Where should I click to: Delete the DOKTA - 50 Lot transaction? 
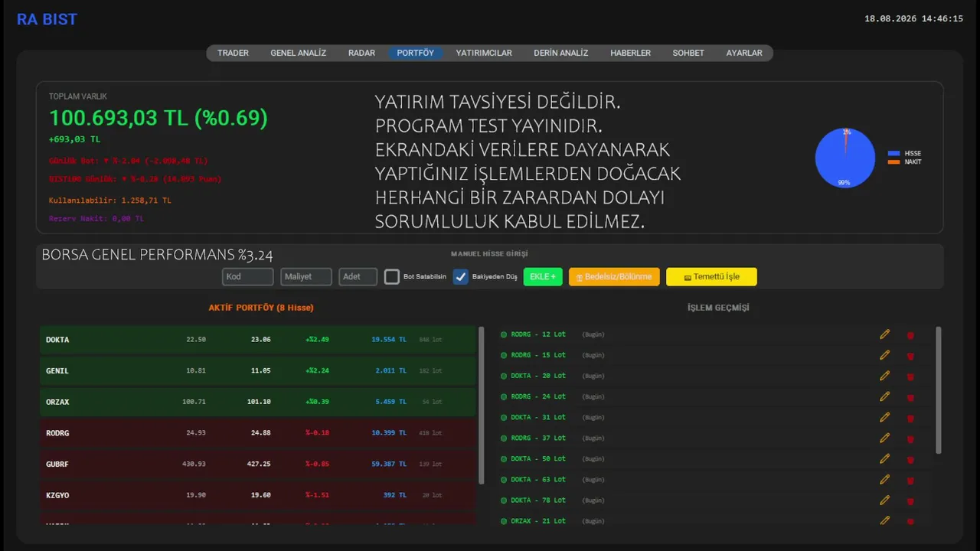[910, 459]
